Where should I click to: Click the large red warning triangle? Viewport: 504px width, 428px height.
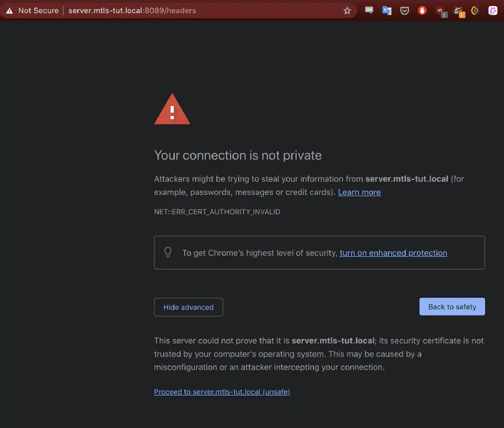pyautogui.click(x=172, y=109)
